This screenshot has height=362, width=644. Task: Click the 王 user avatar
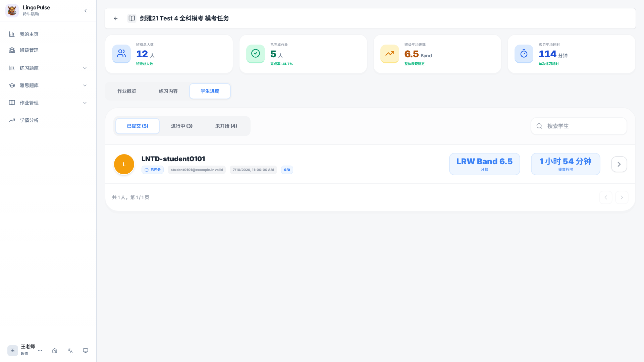(x=13, y=351)
